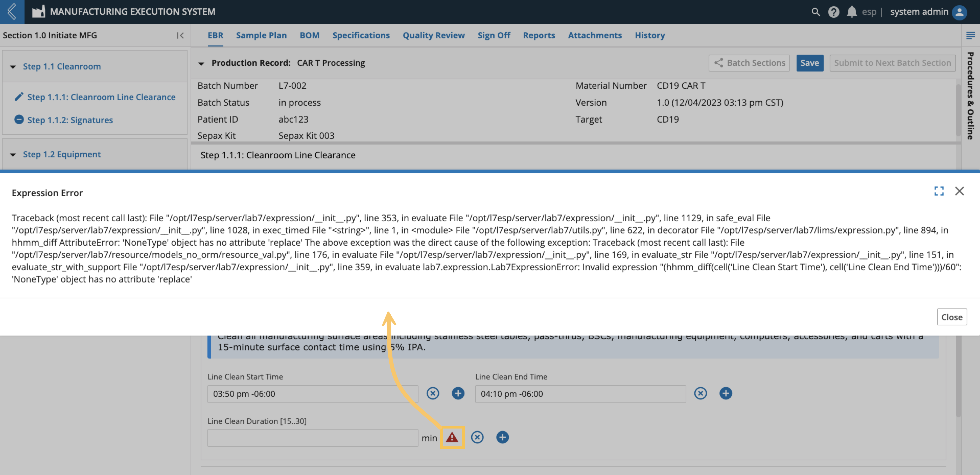
Task: Open notifications bell icon
Action: click(851, 12)
